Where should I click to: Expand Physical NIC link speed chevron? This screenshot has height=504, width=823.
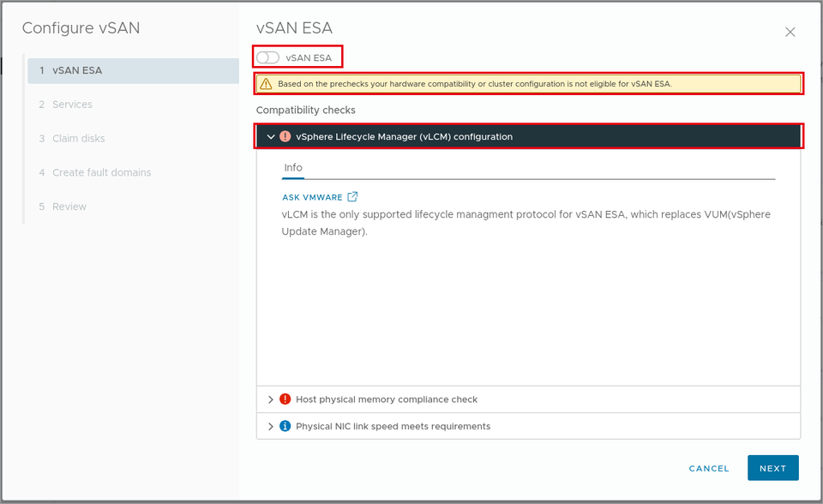271,426
